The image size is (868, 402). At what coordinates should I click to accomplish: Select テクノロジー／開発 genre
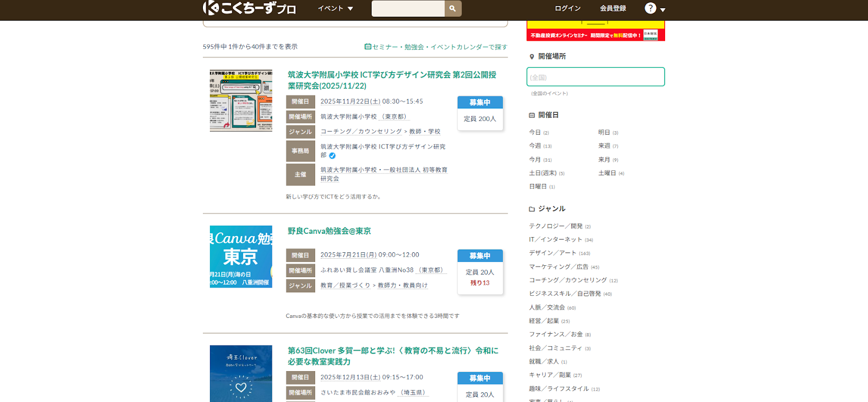click(556, 226)
